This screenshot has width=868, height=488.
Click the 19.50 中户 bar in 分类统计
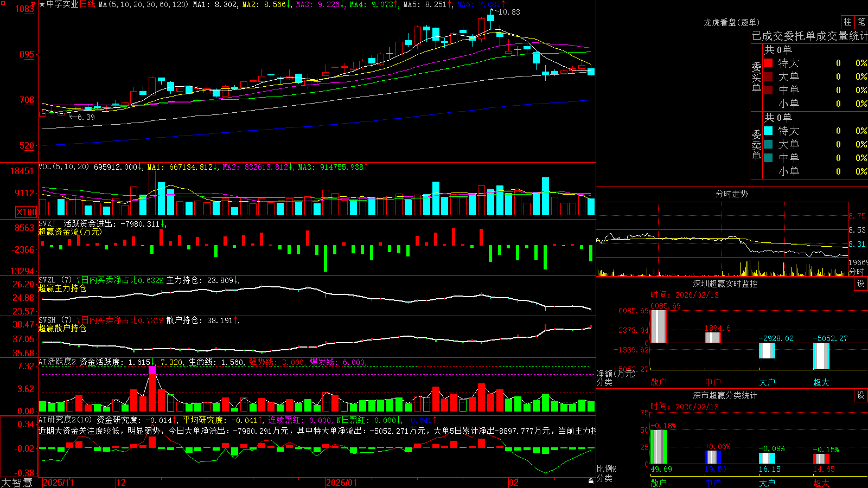pos(713,457)
